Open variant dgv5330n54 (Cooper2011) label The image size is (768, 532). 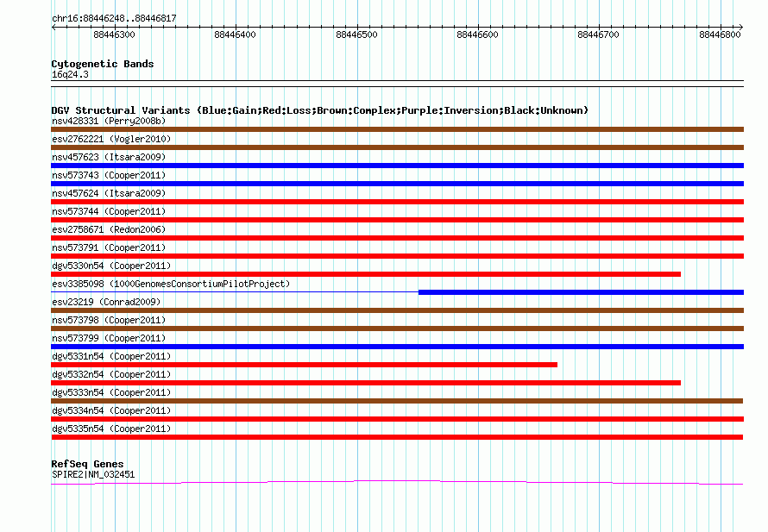111,266
